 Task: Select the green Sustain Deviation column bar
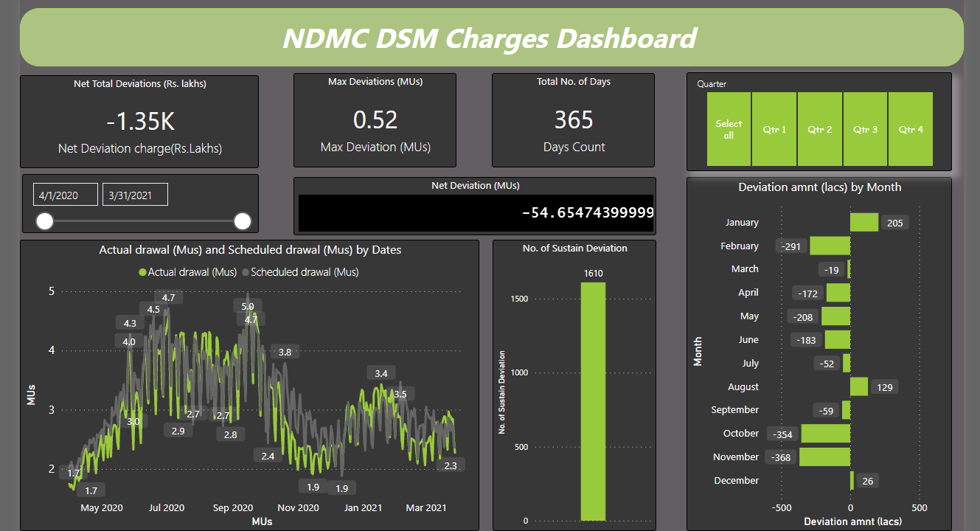point(593,401)
